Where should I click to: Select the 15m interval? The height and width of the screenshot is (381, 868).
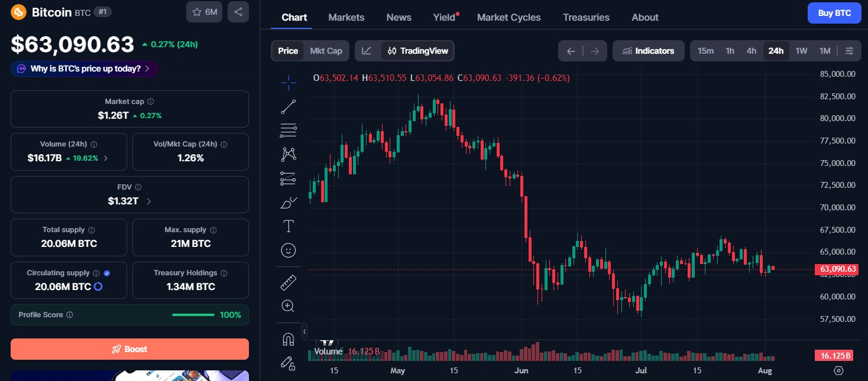(x=705, y=51)
